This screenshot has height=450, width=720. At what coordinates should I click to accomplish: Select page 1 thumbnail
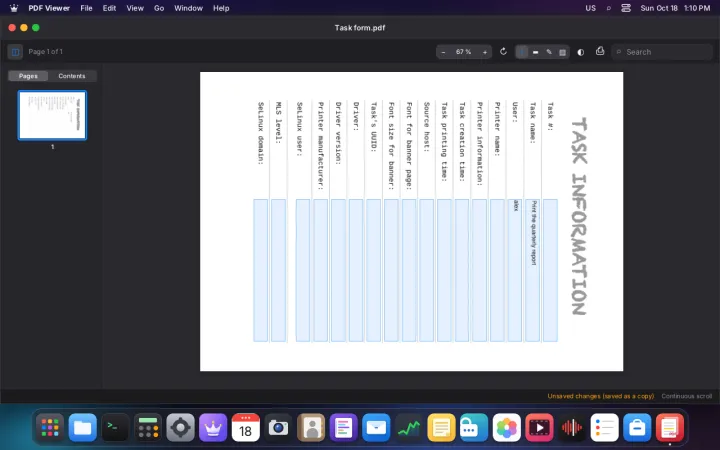click(x=52, y=115)
